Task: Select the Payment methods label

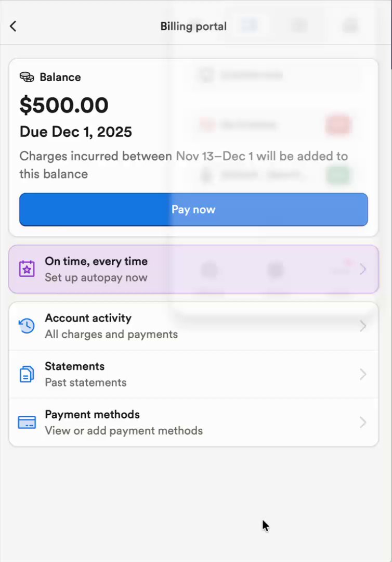Action: (x=92, y=414)
